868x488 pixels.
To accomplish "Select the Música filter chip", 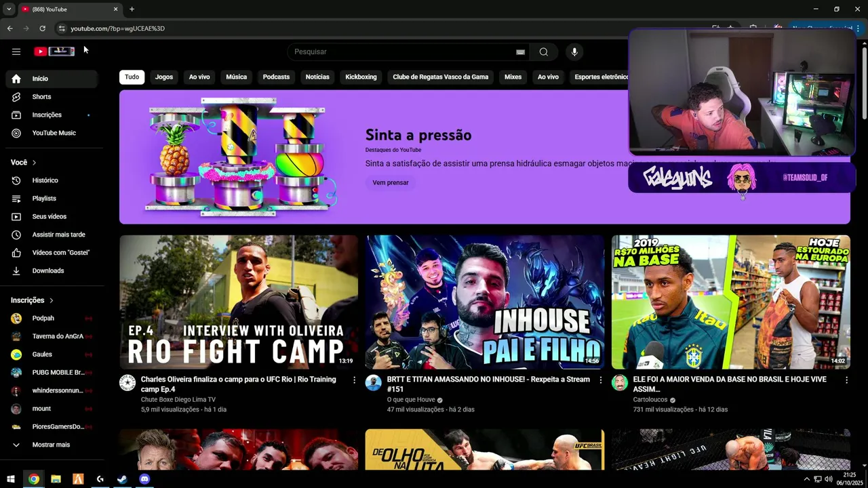I will (236, 77).
